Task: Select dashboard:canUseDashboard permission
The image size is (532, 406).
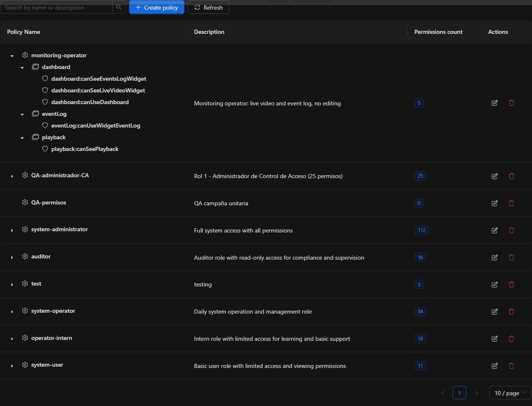Action: pos(90,102)
